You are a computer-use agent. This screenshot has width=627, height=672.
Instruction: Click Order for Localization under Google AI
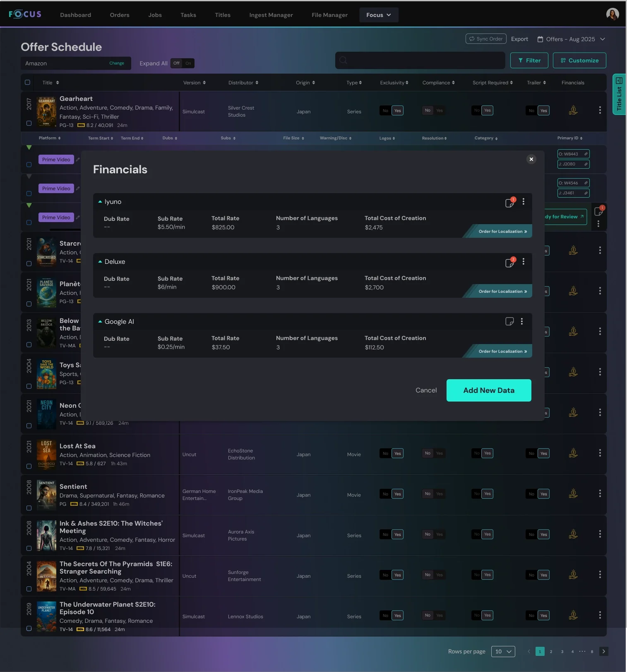(x=502, y=352)
